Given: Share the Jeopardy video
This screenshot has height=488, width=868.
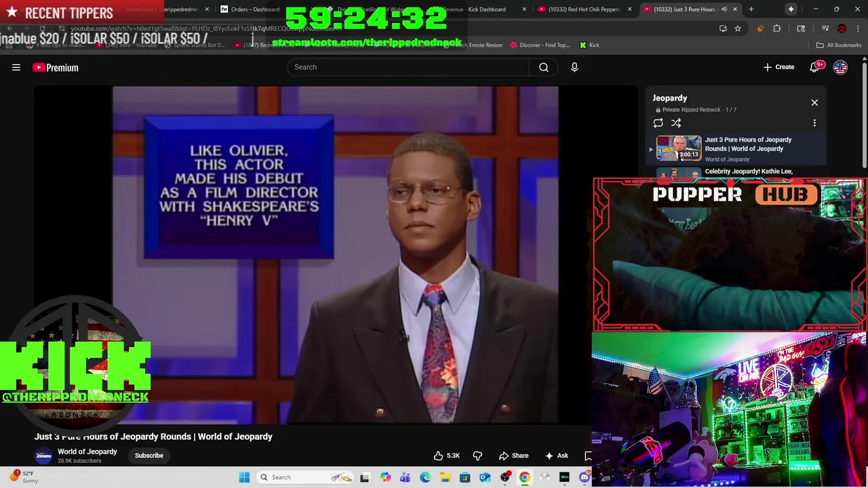Looking at the screenshot, I should (513, 455).
